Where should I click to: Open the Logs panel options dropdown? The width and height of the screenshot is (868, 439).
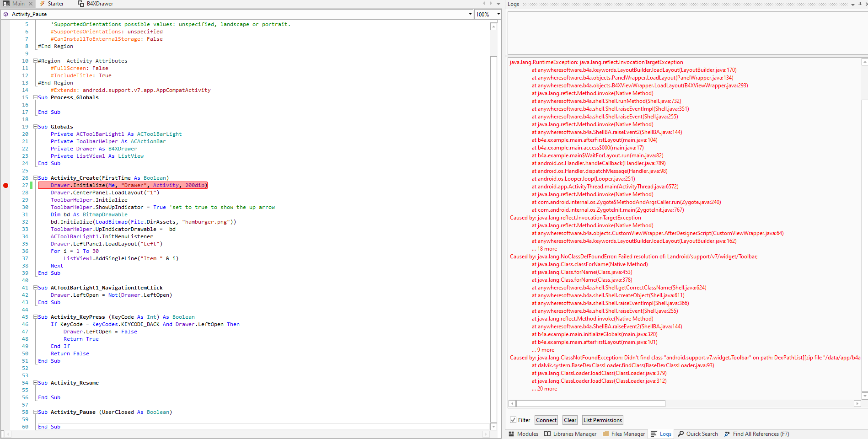coord(853,5)
